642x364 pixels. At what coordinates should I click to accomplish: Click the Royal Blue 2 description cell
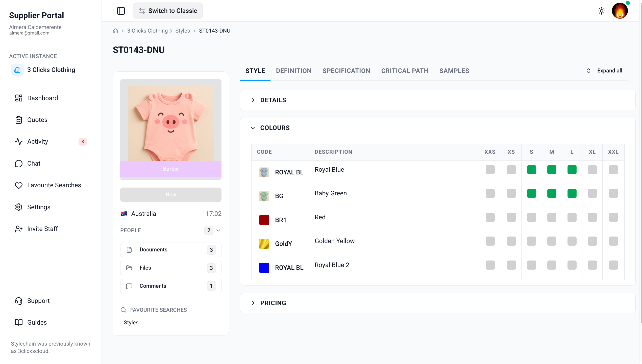[394, 268]
